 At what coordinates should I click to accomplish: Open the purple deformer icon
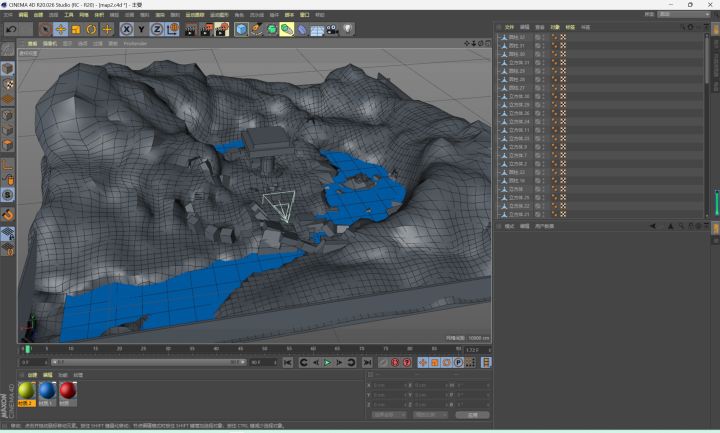[x=302, y=29]
